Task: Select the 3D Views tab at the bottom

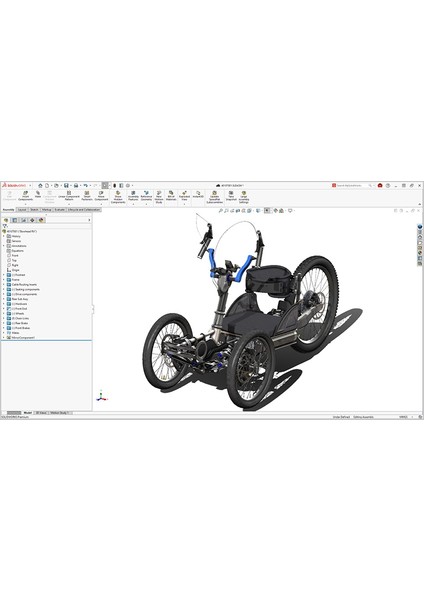Action: click(41, 413)
